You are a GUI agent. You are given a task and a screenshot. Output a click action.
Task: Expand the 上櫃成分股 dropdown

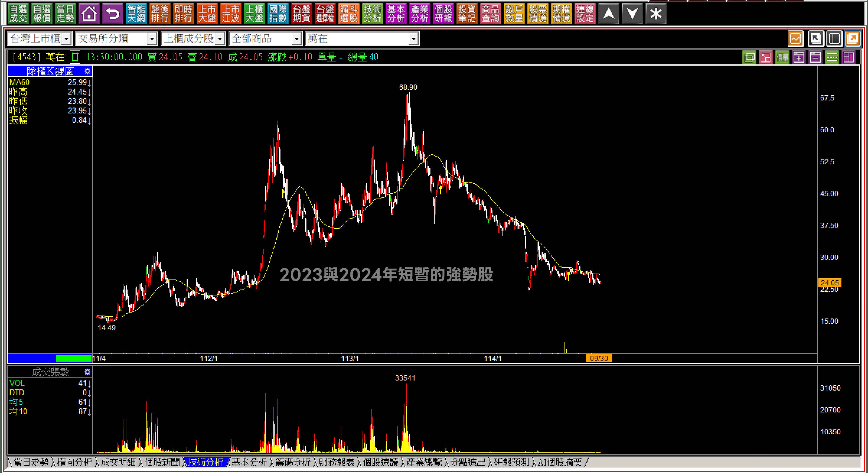220,39
